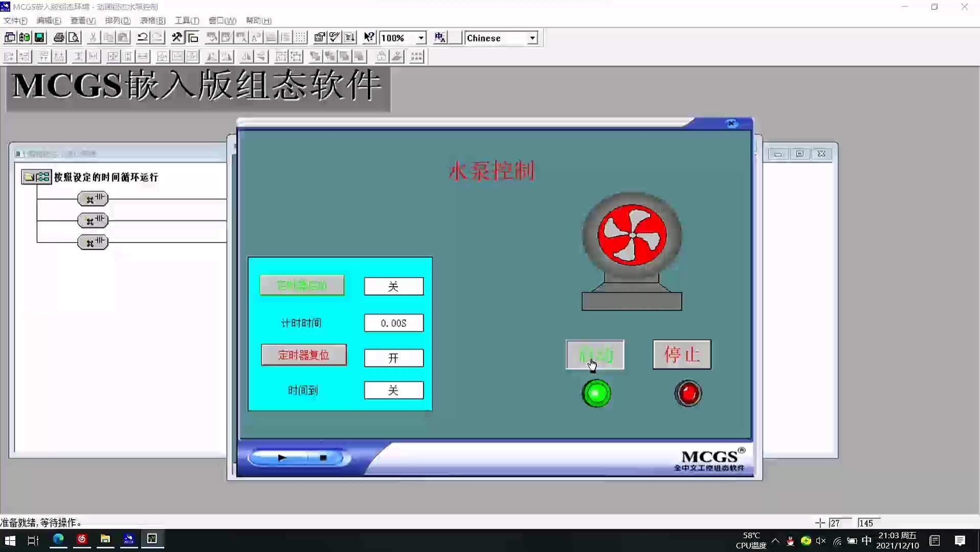This screenshot has height=552, width=980.
Task: Toggle the 时间到 indicator showing 关
Action: point(393,390)
